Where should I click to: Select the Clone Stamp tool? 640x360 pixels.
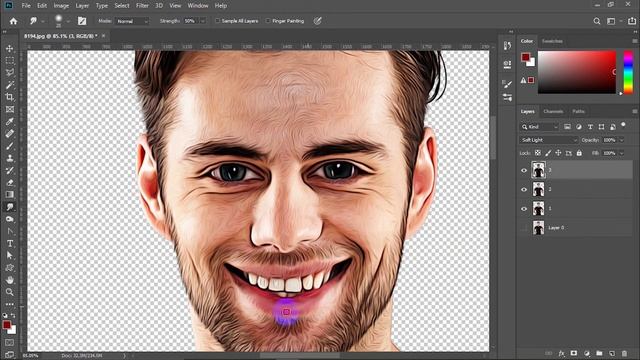point(10,158)
